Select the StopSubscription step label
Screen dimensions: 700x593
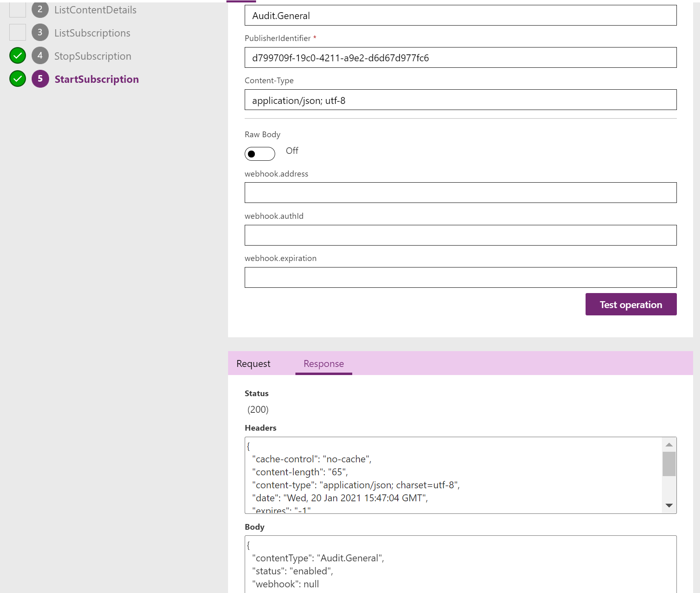click(93, 56)
